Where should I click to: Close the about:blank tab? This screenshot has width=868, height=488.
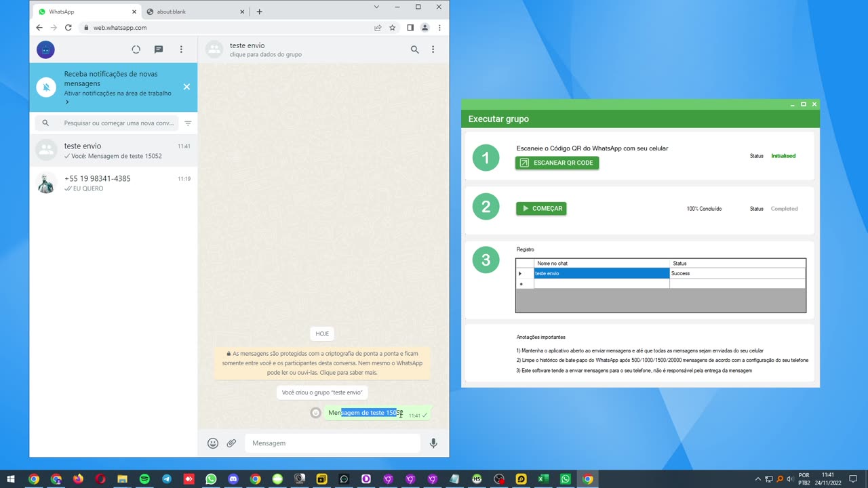242,12
